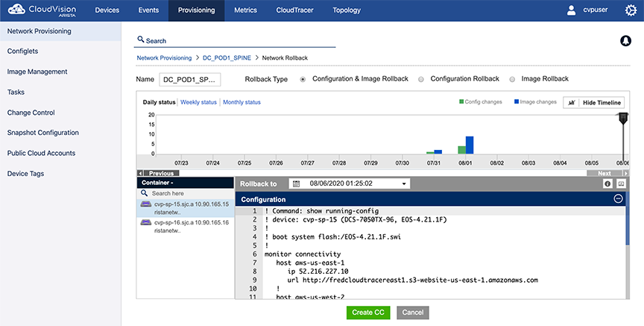The height and width of the screenshot is (326, 644).
Task: Open the notifications bell icon
Action: [625, 41]
